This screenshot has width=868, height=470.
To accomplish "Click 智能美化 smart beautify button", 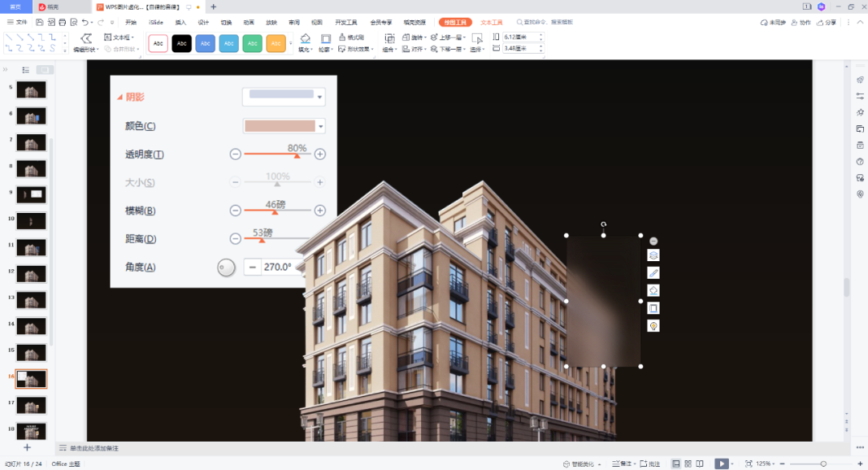I will (x=582, y=464).
